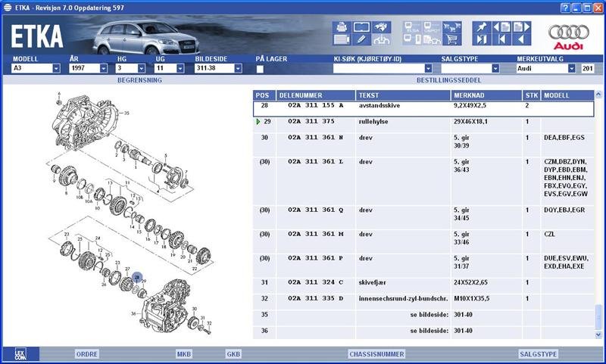This screenshot has height=364, width=606.
Task: Click the pushpin icon
Action: pos(480,26)
